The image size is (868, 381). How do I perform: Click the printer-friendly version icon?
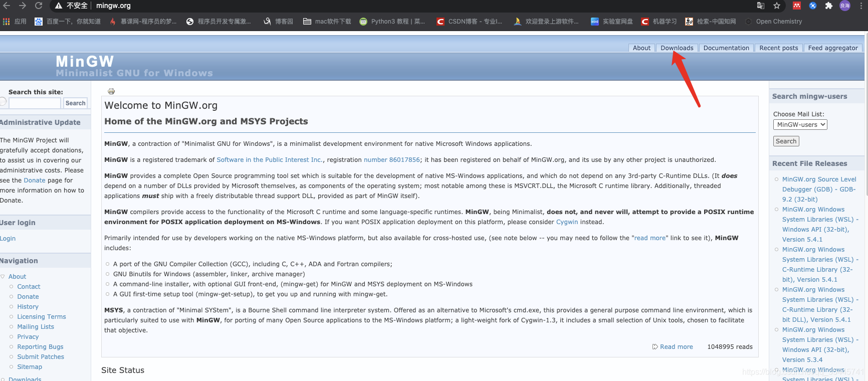coord(111,91)
